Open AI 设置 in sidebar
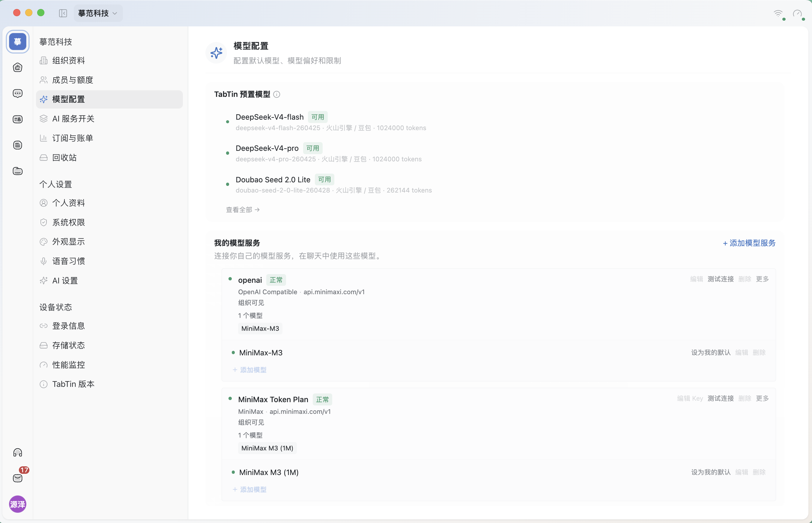This screenshot has width=812, height=523. [109, 280]
